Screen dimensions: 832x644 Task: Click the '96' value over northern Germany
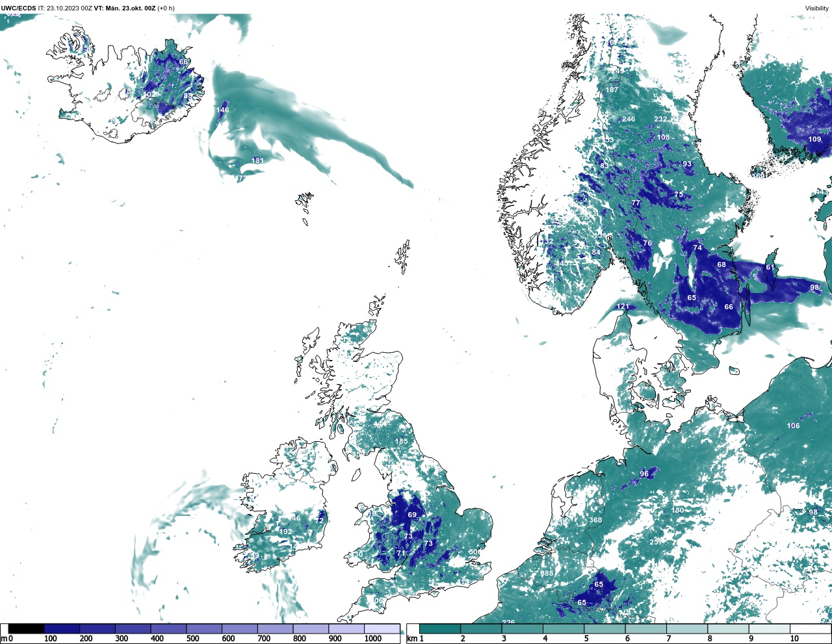(x=644, y=474)
